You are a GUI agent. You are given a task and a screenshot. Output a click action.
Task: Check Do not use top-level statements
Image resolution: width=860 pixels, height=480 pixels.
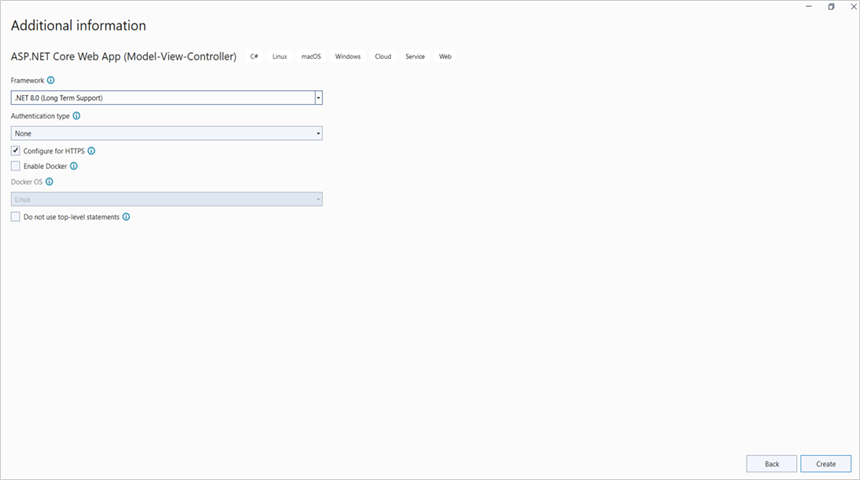click(15, 217)
